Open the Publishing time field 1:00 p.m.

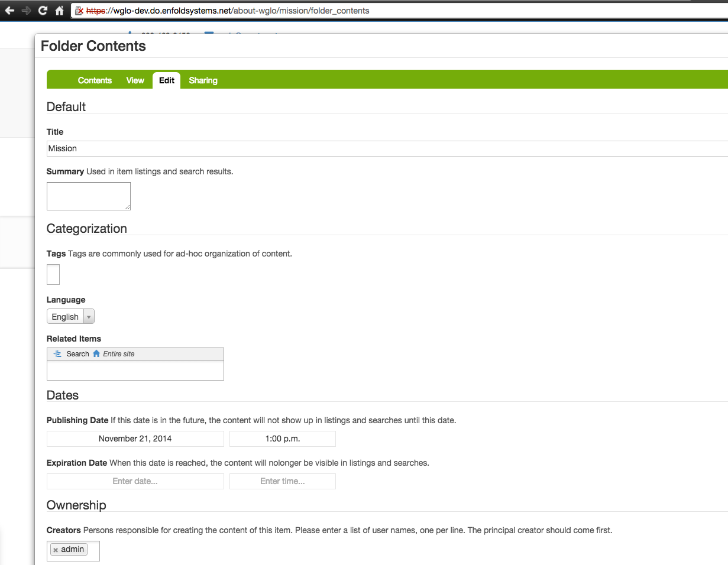(283, 439)
